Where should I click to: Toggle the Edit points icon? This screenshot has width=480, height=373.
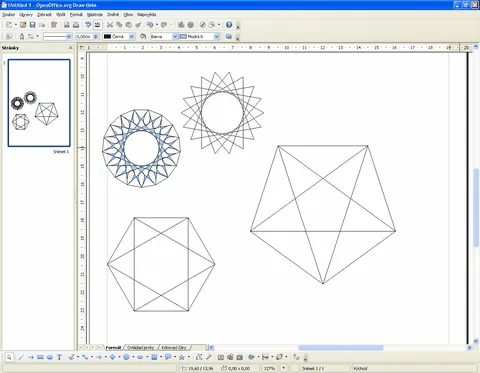[x=199, y=357]
